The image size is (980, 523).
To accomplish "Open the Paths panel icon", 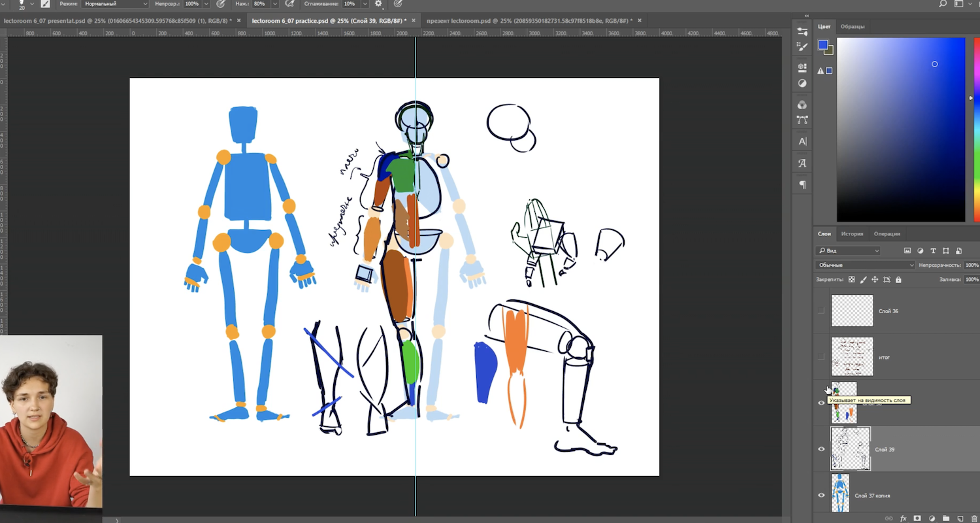I will pos(802,120).
